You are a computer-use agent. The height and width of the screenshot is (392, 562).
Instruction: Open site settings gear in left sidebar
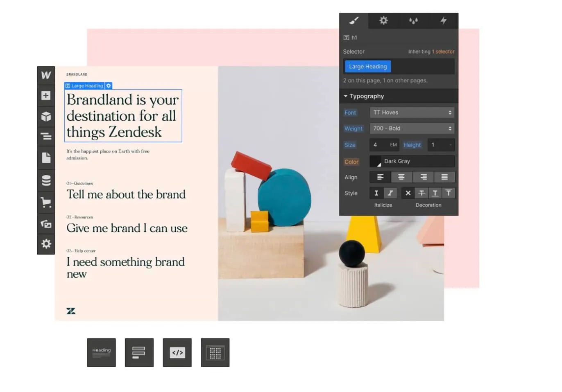tap(46, 244)
